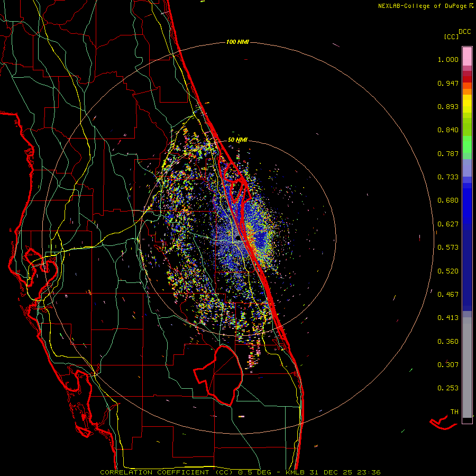
Task: Click the 0.680 scale label
Action: coord(448,200)
